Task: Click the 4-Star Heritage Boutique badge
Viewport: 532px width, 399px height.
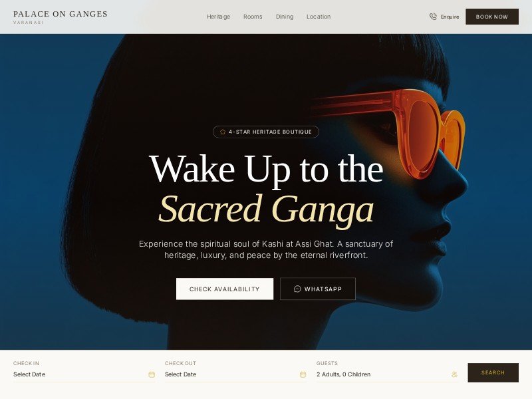Action: pyautogui.click(x=266, y=132)
